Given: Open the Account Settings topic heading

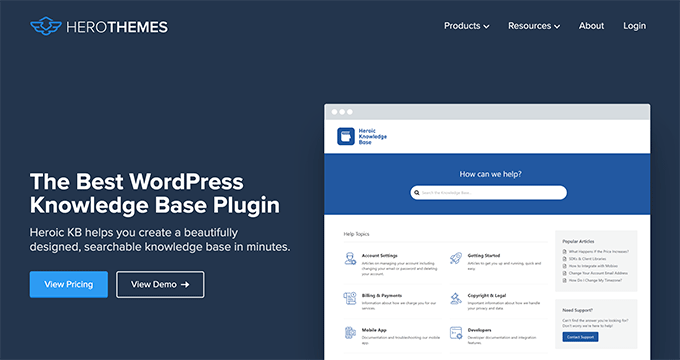Looking at the screenshot, I should coord(379,256).
